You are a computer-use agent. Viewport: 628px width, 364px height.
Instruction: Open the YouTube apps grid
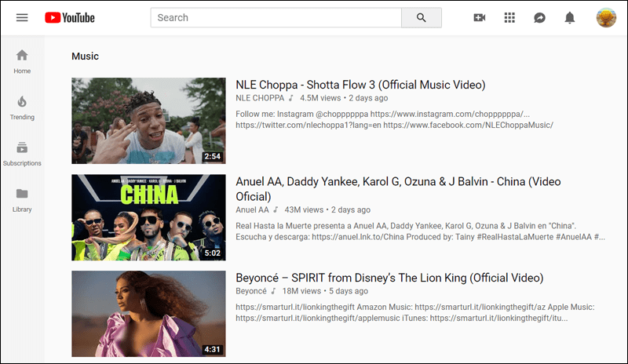click(x=509, y=17)
